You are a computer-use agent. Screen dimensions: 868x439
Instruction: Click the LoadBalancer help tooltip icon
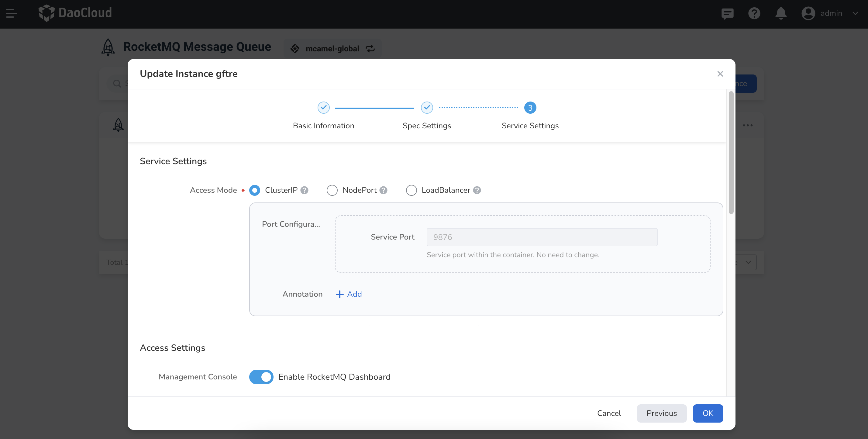pos(477,190)
